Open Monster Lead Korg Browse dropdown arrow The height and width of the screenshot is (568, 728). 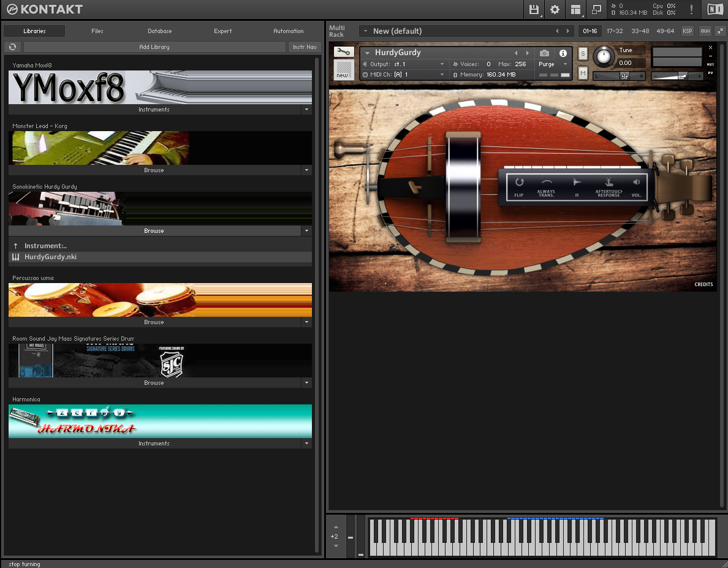click(x=306, y=170)
